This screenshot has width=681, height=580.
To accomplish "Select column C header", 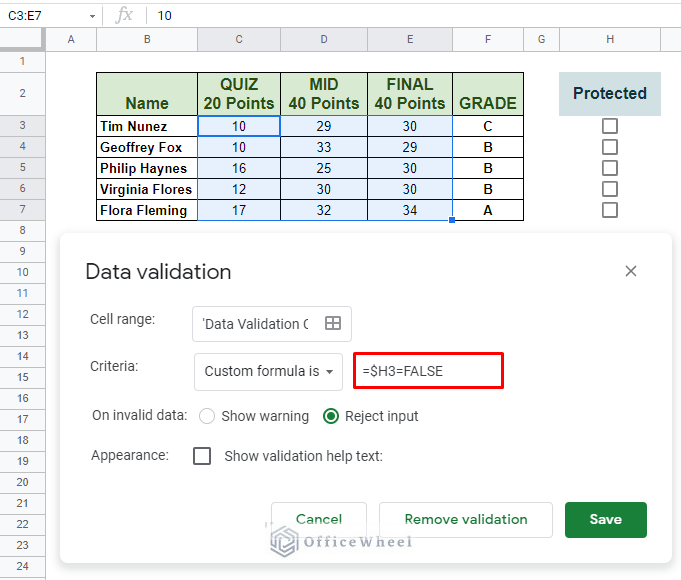I will pos(239,40).
